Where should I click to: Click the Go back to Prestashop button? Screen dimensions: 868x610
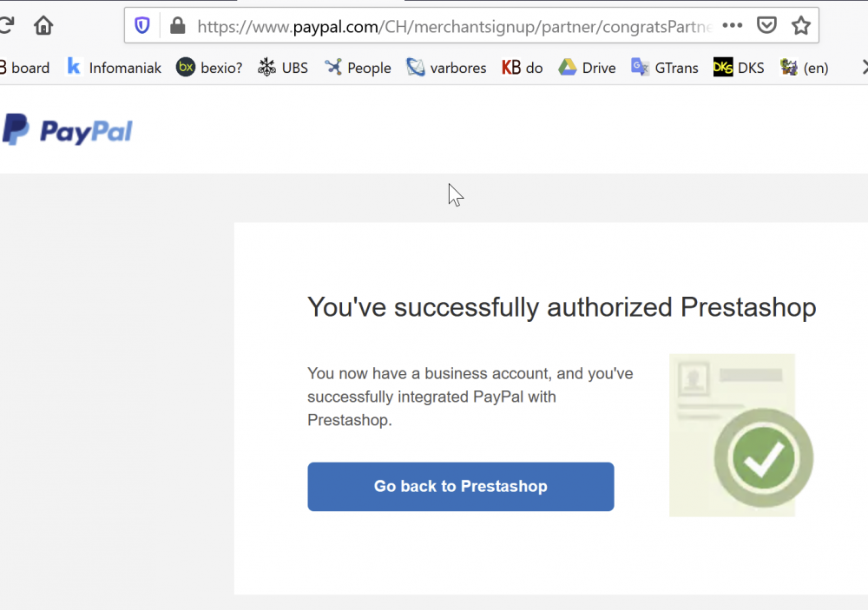click(460, 487)
